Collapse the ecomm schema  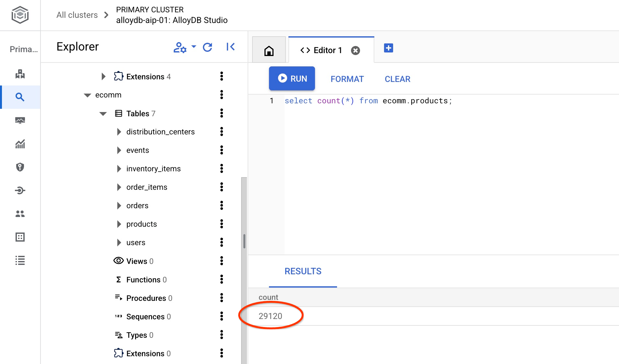pos(87,95)
